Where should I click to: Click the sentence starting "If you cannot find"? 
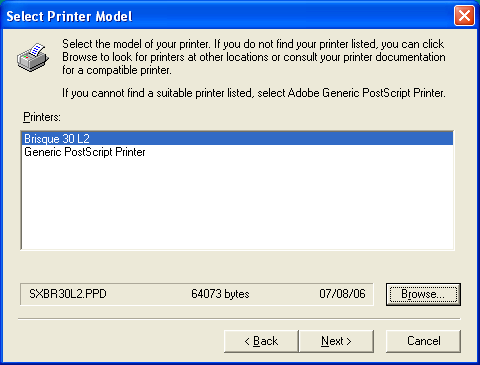254,93
